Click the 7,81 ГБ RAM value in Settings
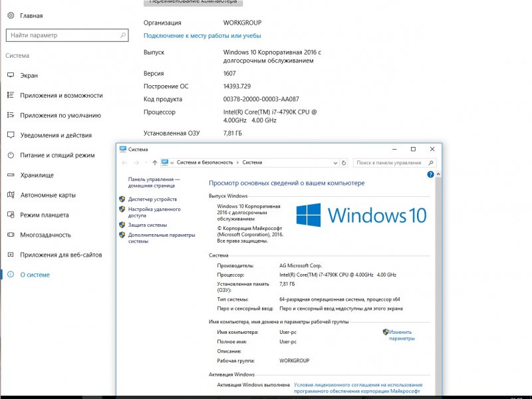 [x=232, y=133]
